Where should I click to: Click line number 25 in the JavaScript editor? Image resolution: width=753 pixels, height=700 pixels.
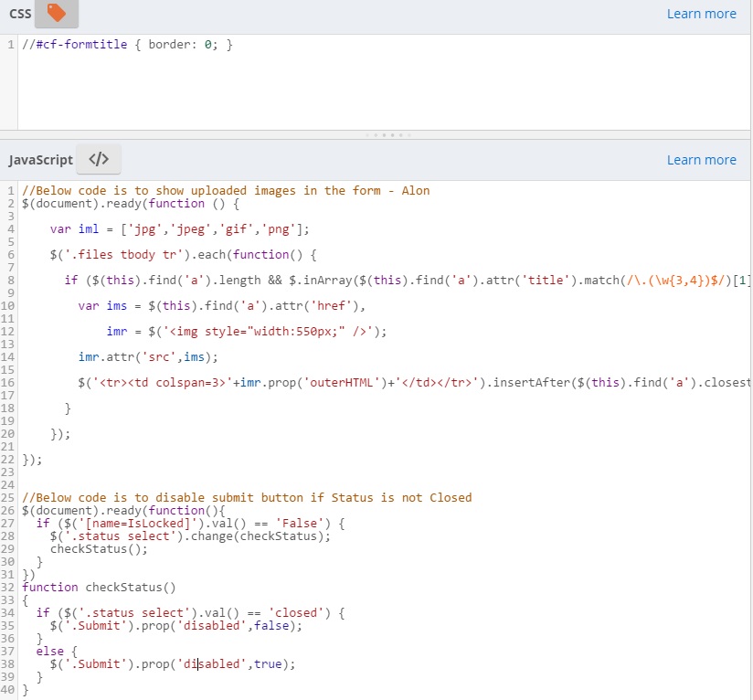9,497
